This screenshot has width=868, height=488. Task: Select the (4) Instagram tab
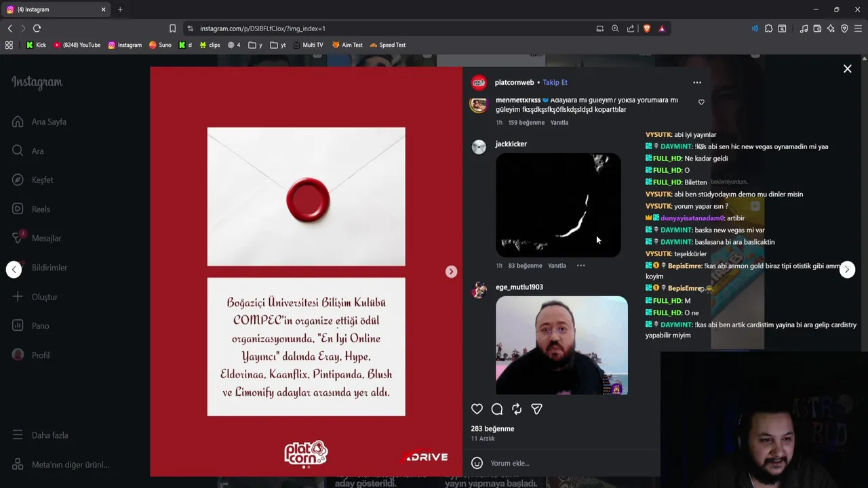click(x=56, y=9)
